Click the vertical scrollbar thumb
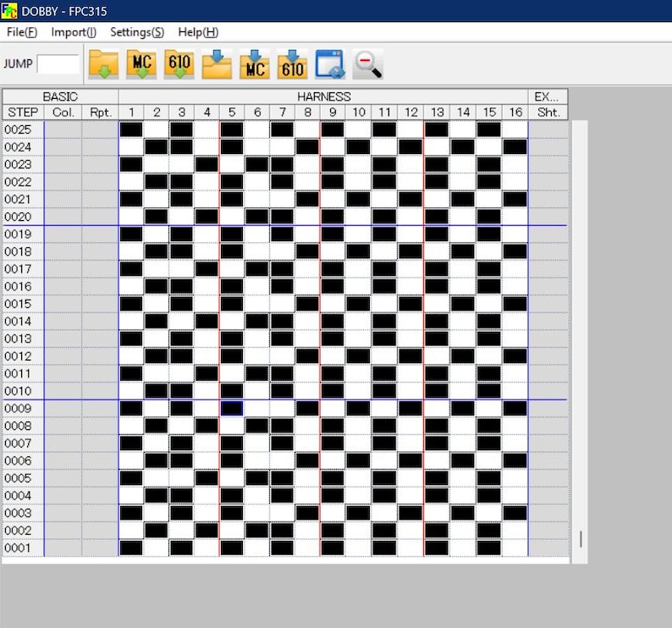This screenshot has width=672, height=628. pyautogui.click(x=581, y=539)
